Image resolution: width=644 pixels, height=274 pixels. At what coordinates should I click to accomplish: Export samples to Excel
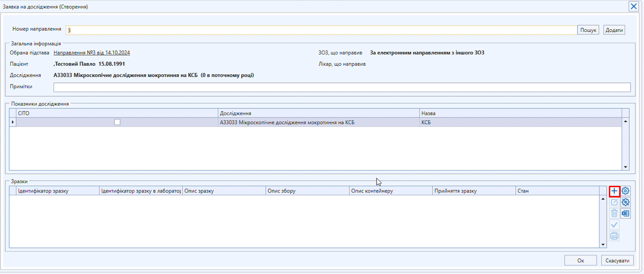coord(626,213)
